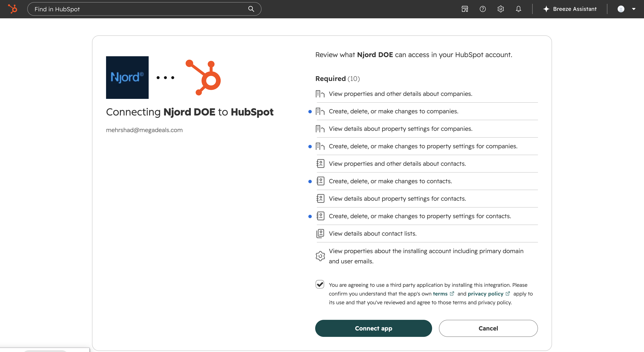
Task: Click 'View properties and other details about companies.'
Action: pos(401,94)
